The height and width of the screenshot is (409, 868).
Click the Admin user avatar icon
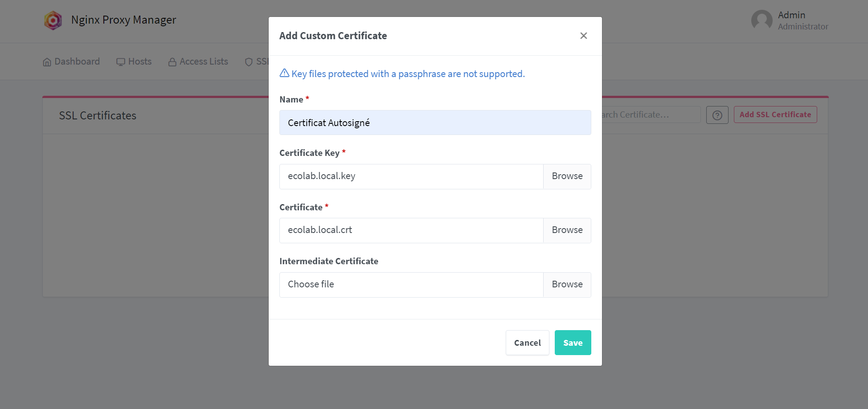pos(762,20)
